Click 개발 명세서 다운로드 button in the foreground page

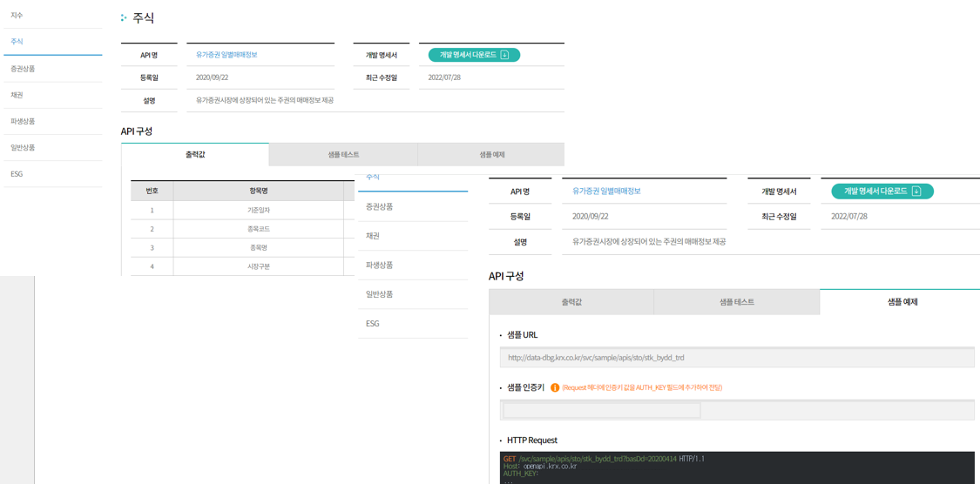tap(882, 192)
